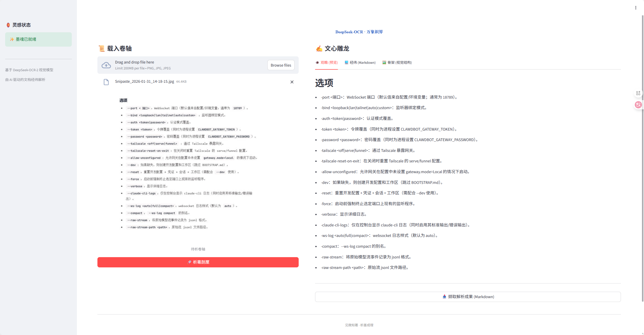The image size is (644, 335).
Task: Click the -bind loopback result line
Action: coord(374,108)
